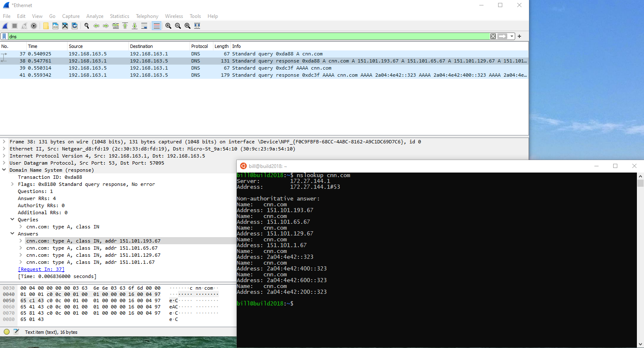Open capture file comment pencil icon

coord(16,332)
